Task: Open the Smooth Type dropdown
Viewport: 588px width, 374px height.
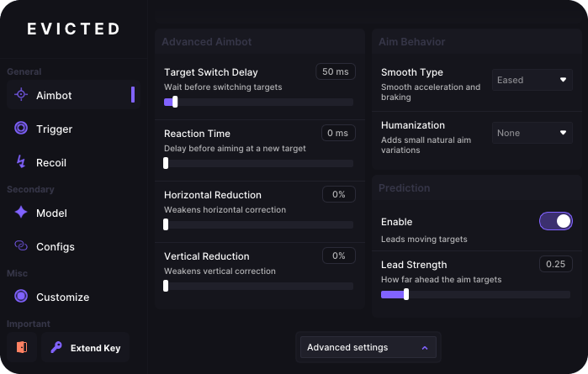Action: (x=532, y=80)
